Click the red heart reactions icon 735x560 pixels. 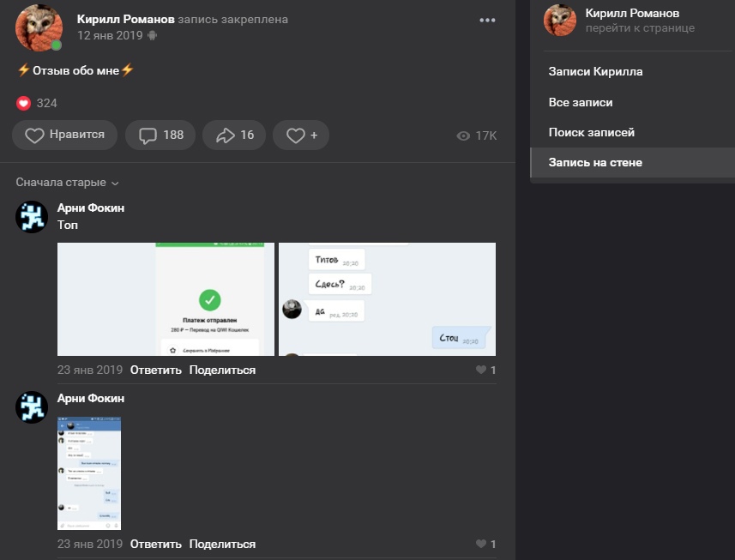pyautogui.click(x=24, y=103)
